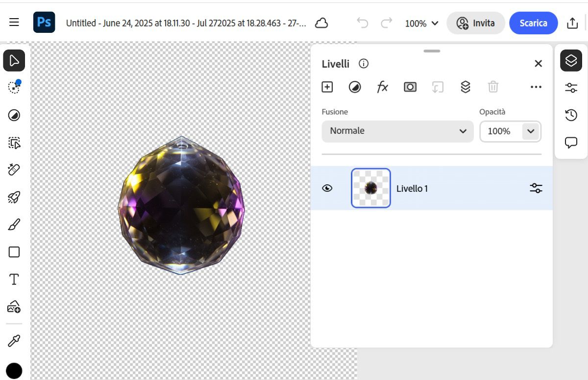
Task: Create a new layer in the Livelli panel
Action: click(x=327, y=87)
